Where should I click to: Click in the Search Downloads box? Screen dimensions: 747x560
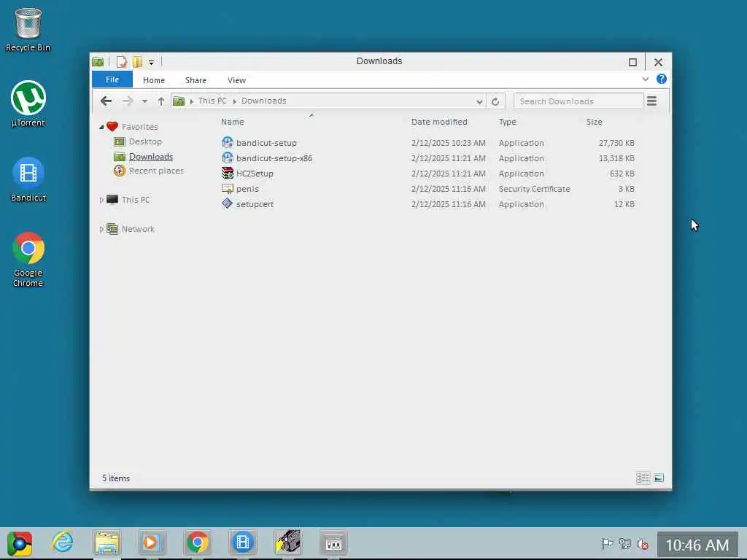(x=578, y=101)
